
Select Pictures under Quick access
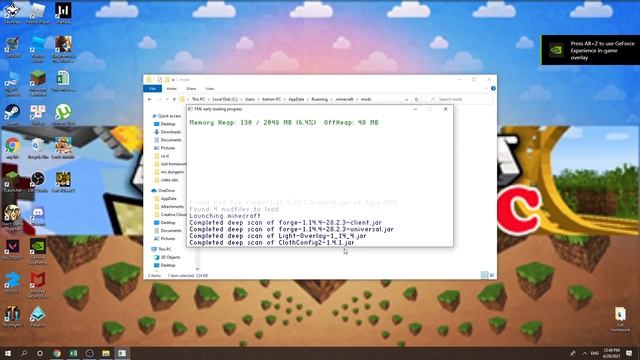click(x=165, y=148)
